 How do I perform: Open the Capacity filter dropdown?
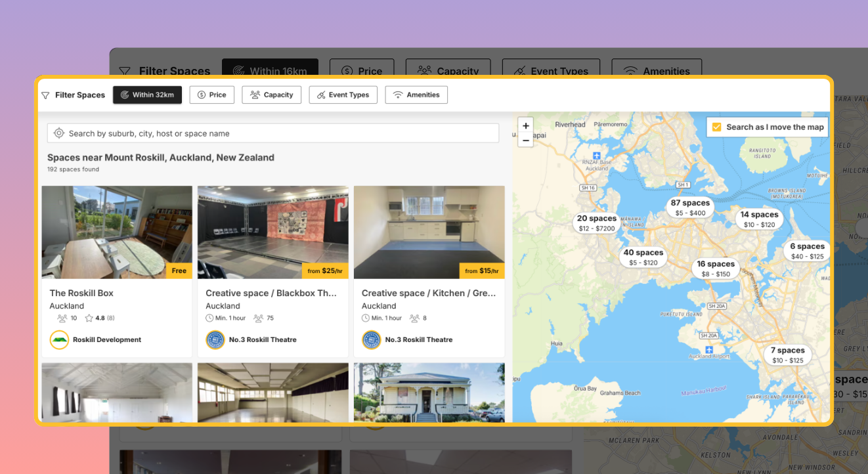271,95
